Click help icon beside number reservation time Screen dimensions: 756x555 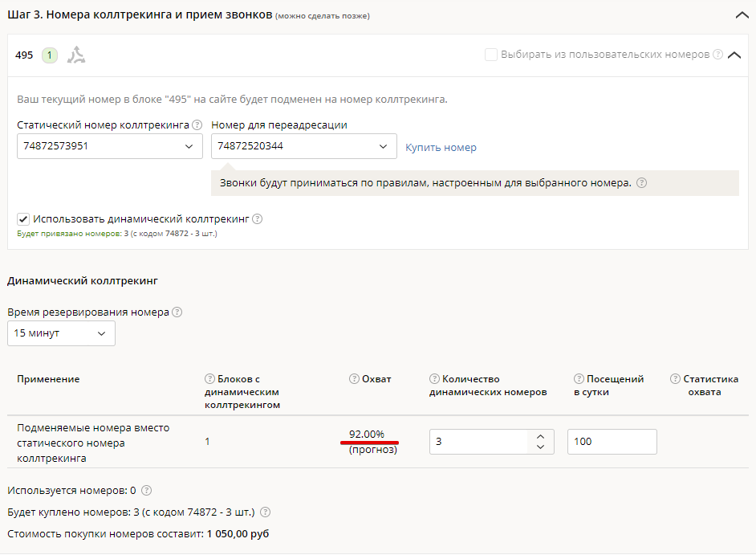(x=177, y=312)
